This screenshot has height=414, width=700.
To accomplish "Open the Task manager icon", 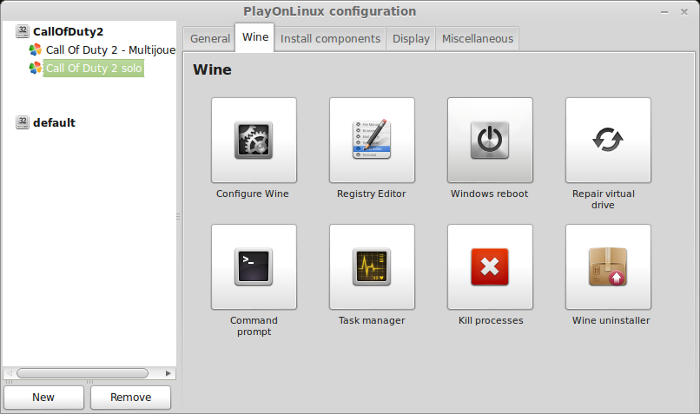I will 371,267.
